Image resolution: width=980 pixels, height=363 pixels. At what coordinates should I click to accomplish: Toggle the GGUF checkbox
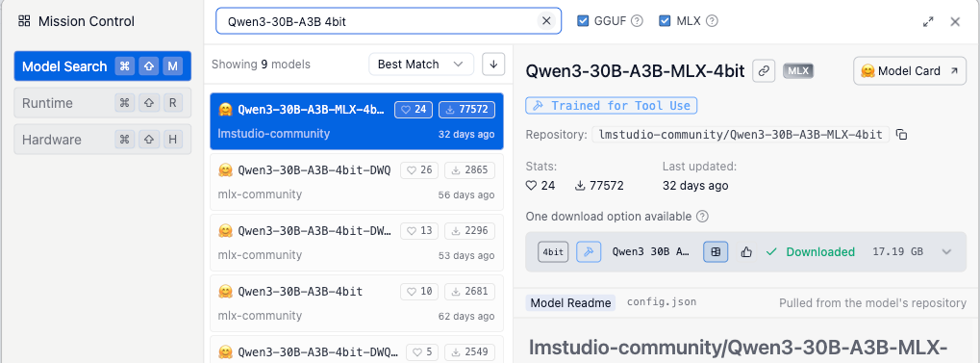[x=583, y=21]
